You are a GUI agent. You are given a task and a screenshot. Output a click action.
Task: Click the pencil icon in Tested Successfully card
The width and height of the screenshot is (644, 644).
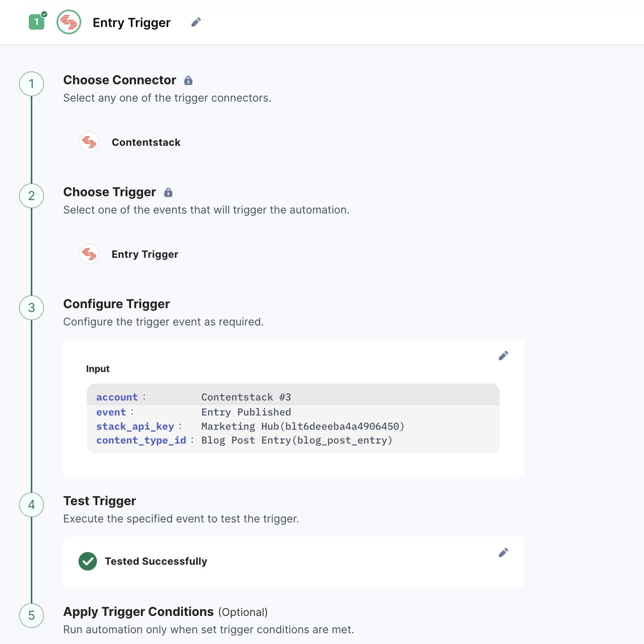pos(503,552)
